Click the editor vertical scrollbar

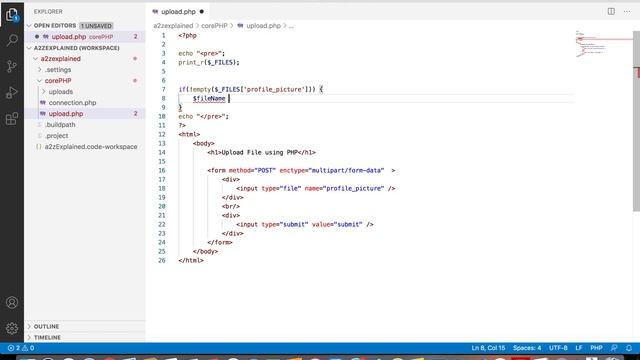point(636,121)
